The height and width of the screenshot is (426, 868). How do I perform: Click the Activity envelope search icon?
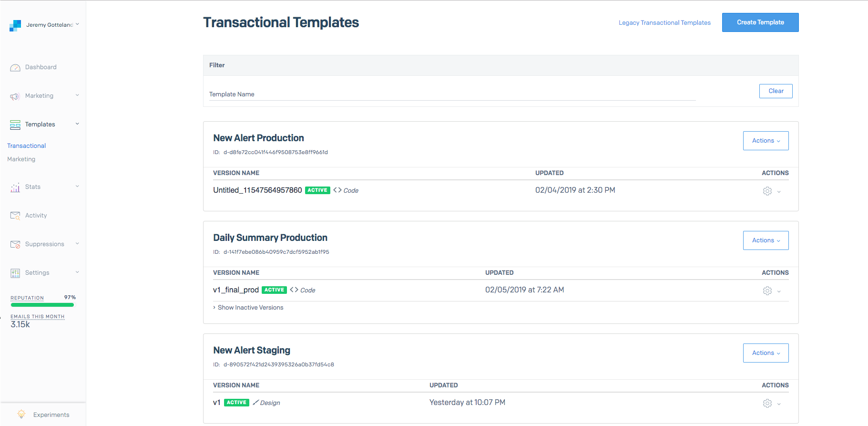pyautogui.click(x=15, y=216)
